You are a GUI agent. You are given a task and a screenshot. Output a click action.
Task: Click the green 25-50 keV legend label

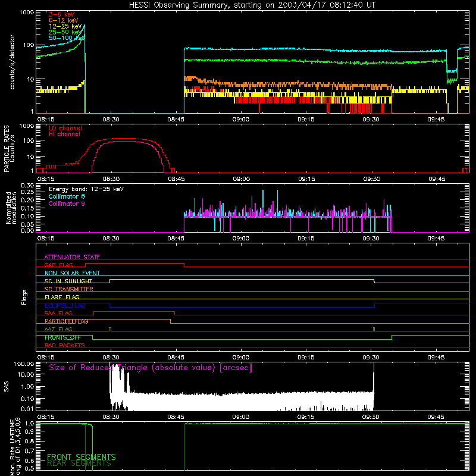pos(65,32)
